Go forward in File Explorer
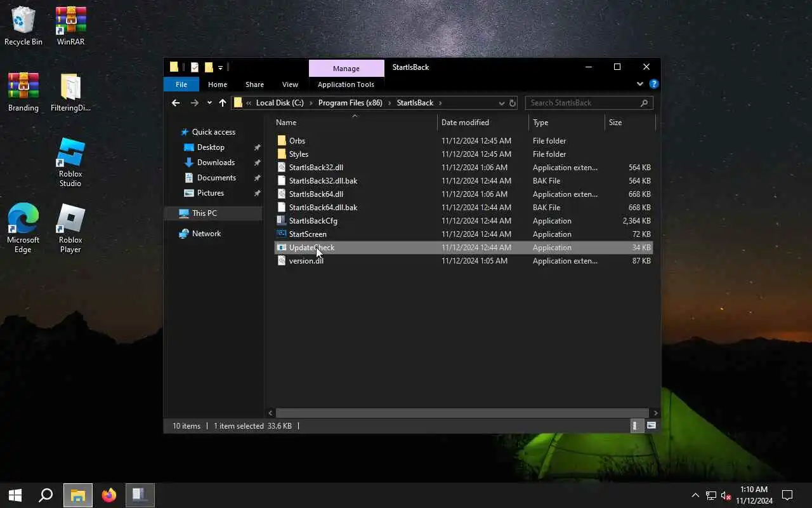 [x=194, y=103]
